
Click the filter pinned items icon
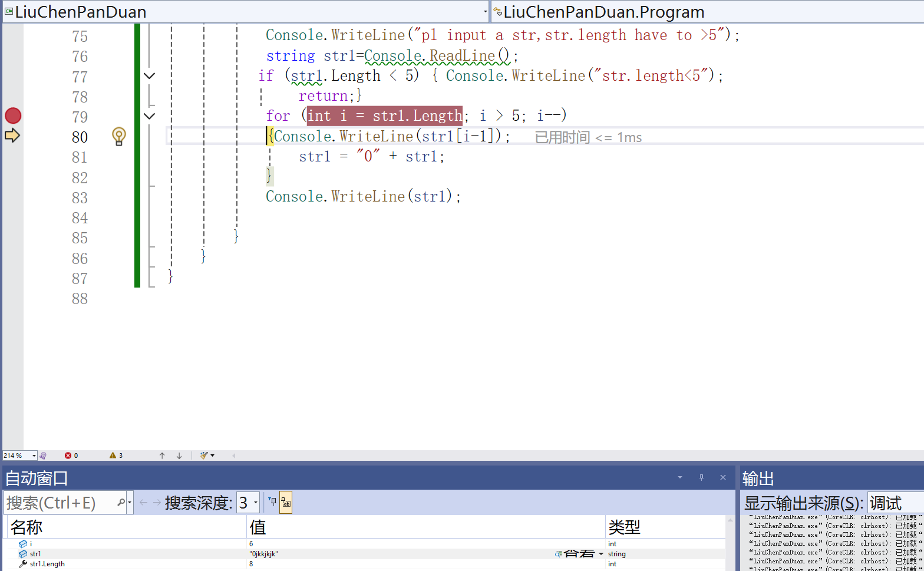[272, 502]
